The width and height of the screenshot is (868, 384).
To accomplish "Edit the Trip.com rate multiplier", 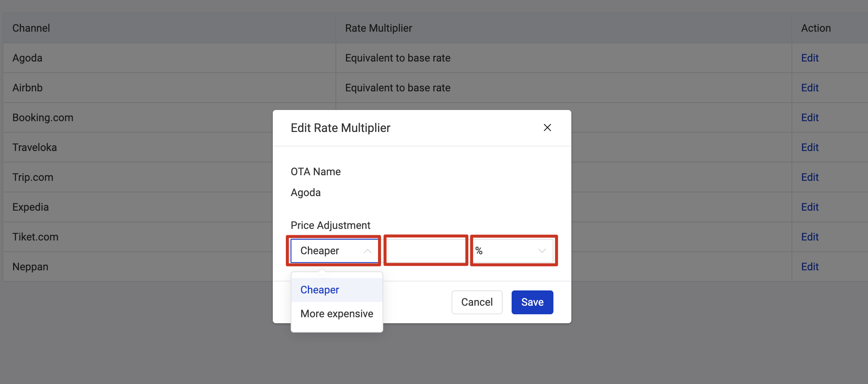I will 809,177.
